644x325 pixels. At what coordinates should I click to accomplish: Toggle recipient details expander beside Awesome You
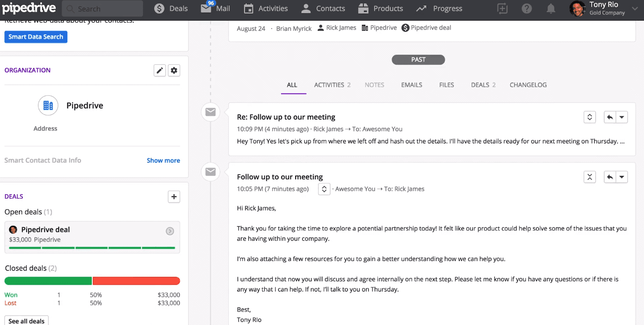[x=324, y=189]
